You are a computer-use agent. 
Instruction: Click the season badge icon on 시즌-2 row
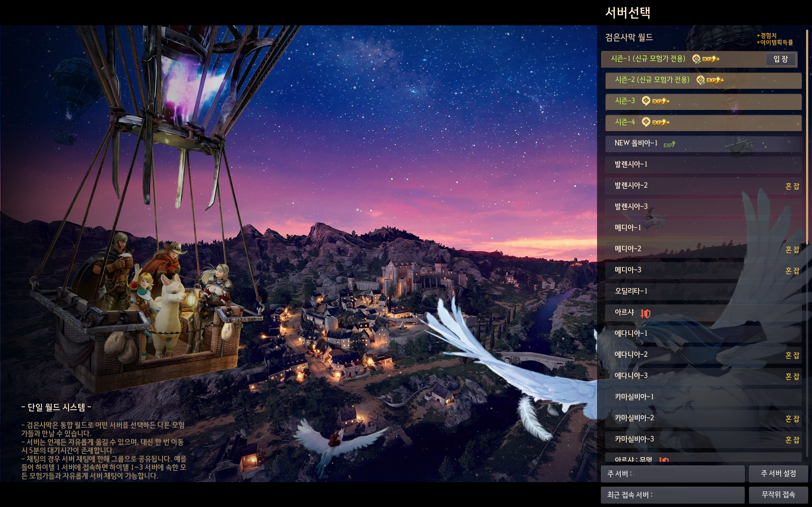click(x=700, y=80)
